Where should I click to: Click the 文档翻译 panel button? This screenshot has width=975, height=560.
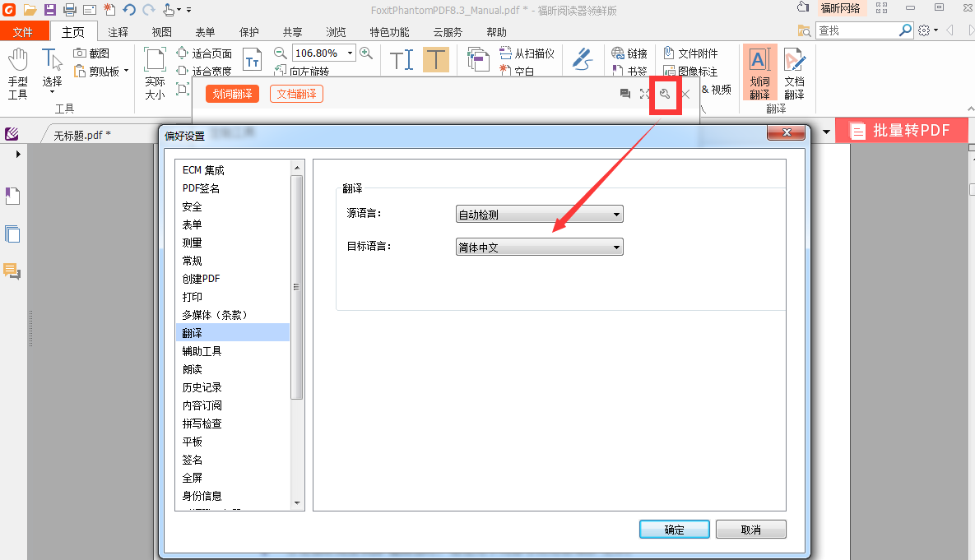(296, 94)
